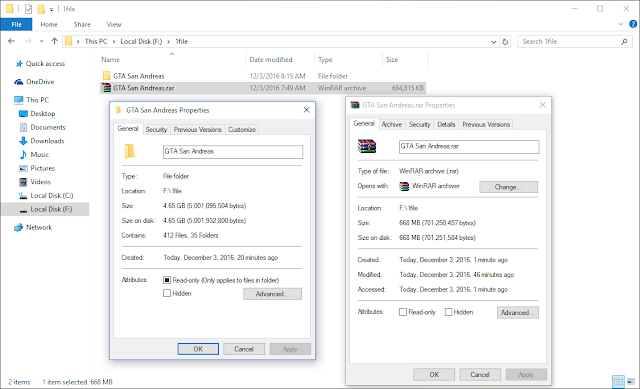Open Documents in navigation pane
The height and width of the screenshot is (389, 640).
pyautogui.click(x=48, y=127)
